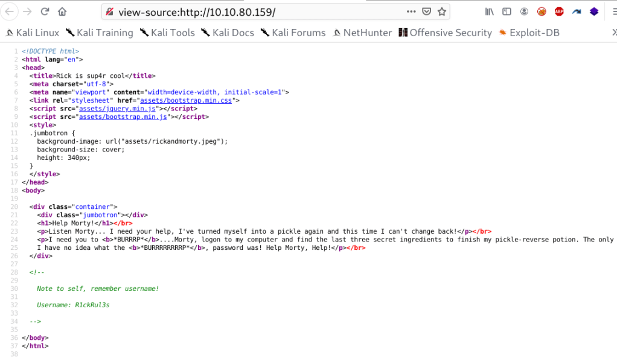The height and width of the screenshot is (364, 617).
Task: Open the Library bookshelf icon
Action: click(x=490, y=11)
